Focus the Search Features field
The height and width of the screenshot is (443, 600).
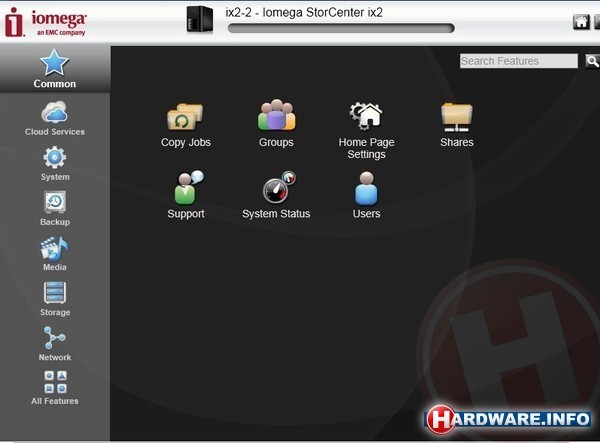tap(518, 61)
